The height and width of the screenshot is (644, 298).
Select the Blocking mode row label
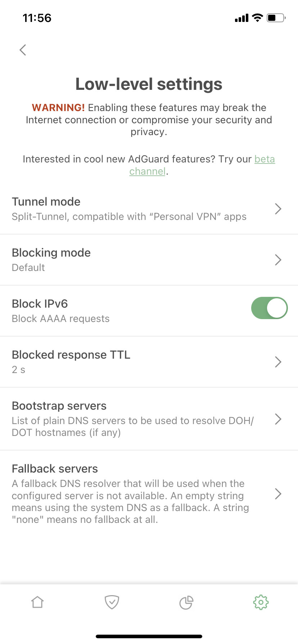[51, 253]
